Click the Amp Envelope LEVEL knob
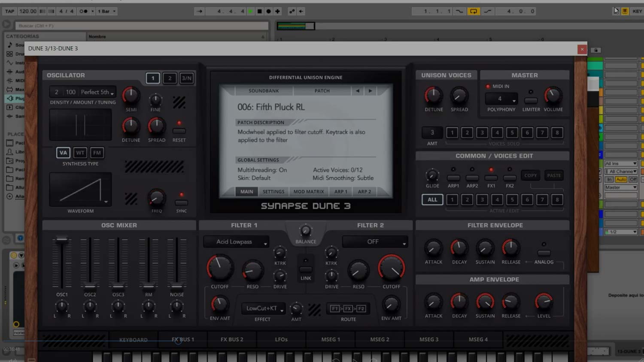 (544, 302)
